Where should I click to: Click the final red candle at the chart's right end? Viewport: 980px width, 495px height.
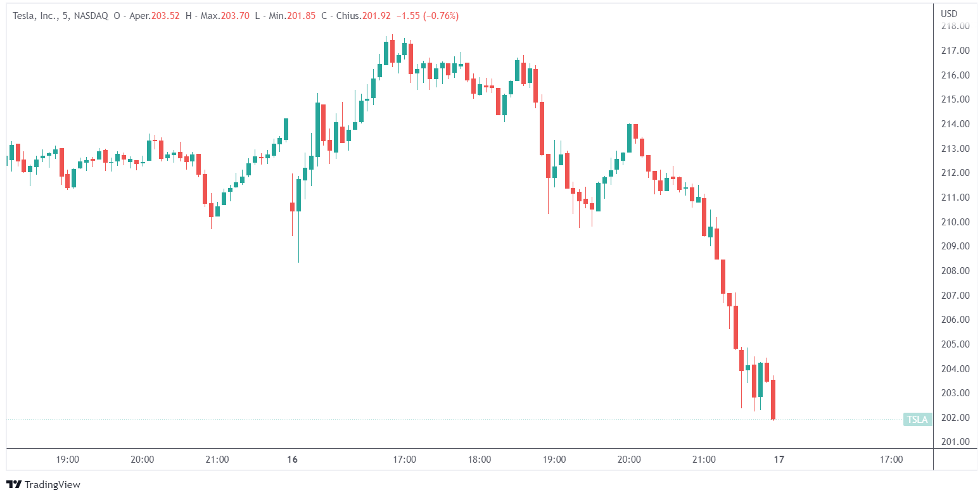pos(773,399)
